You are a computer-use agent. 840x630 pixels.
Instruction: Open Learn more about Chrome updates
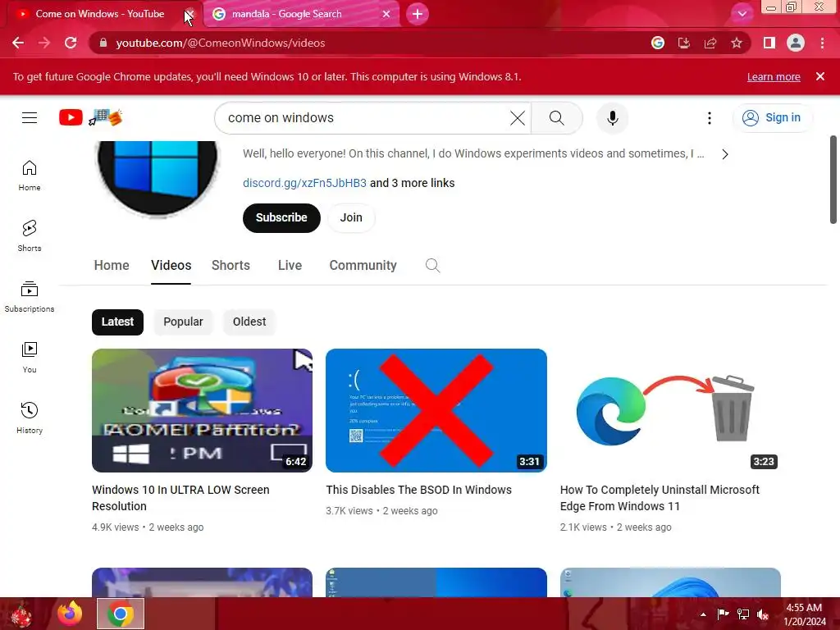tap(774, 76)
